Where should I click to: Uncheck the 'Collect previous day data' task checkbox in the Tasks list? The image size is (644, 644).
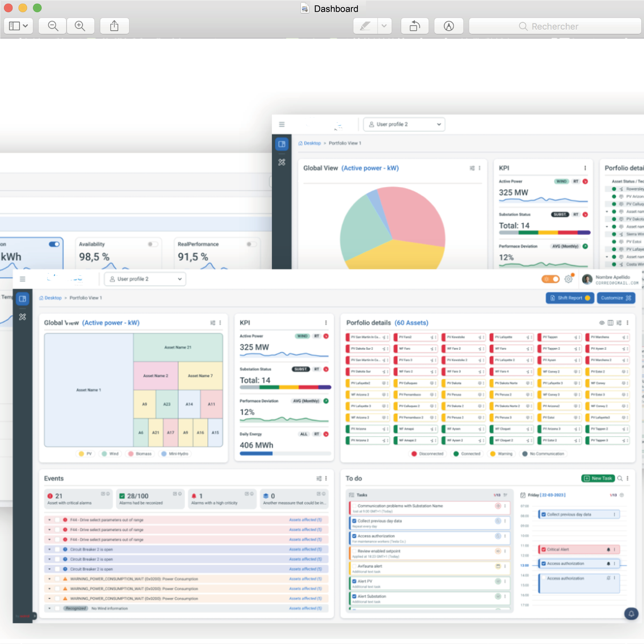click(354, 521)
